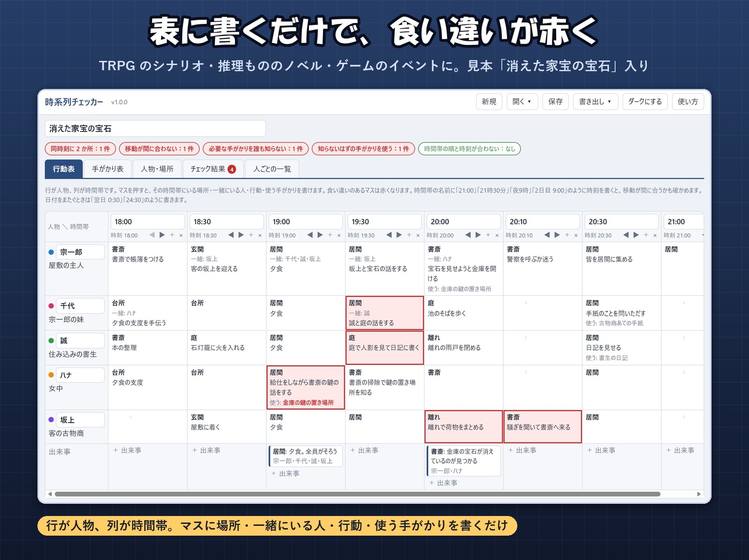Viewport: 749px width, 560px height.
Task: Click 宗一郎's blue color dot
Action: pos(51,252)
